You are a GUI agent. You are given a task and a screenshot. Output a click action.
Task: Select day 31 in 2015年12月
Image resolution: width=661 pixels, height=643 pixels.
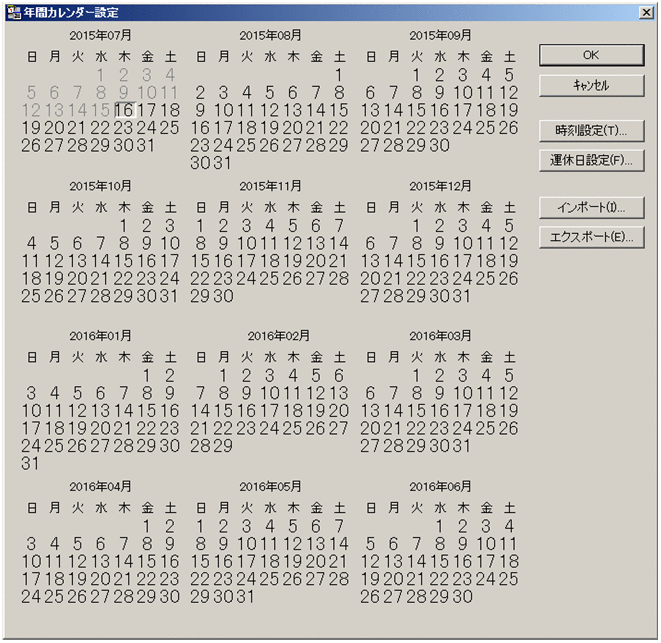(x=462, y=296)
